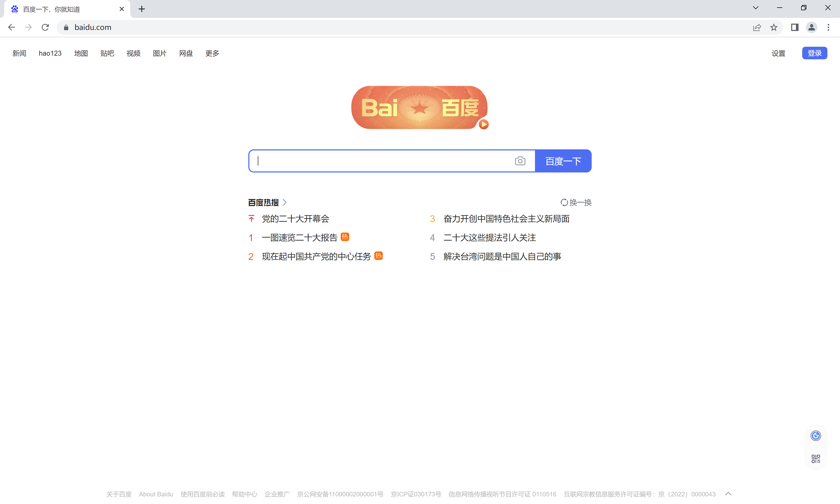Click the browser forward arrow

click(29, 27)
